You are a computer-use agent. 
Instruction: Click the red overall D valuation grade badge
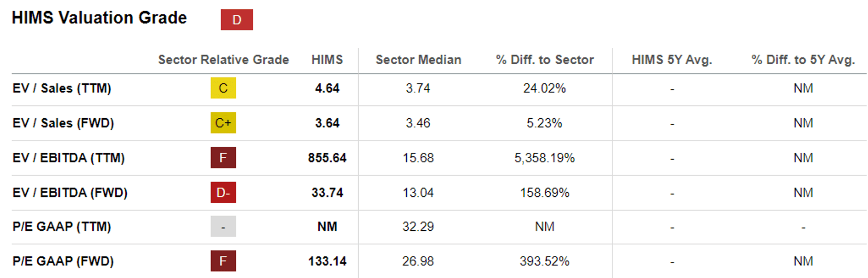pos(237,20)
